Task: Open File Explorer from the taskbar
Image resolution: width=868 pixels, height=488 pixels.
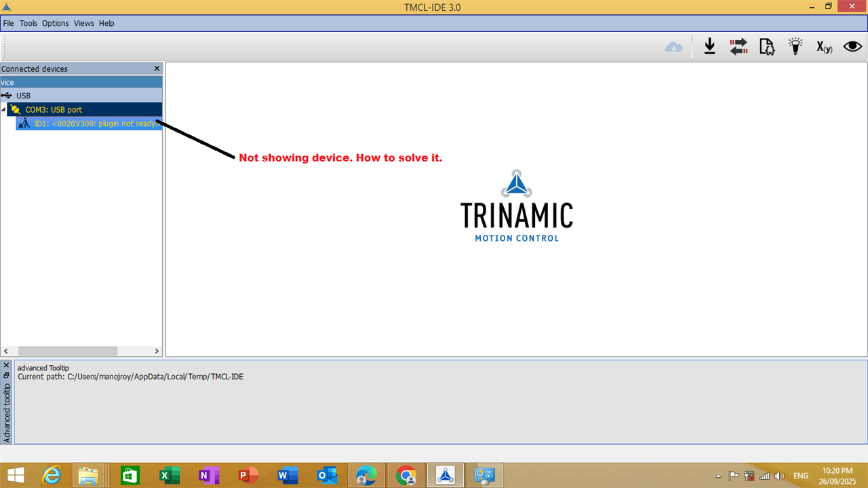Action: pyautogui.click(x=89, y=475)
